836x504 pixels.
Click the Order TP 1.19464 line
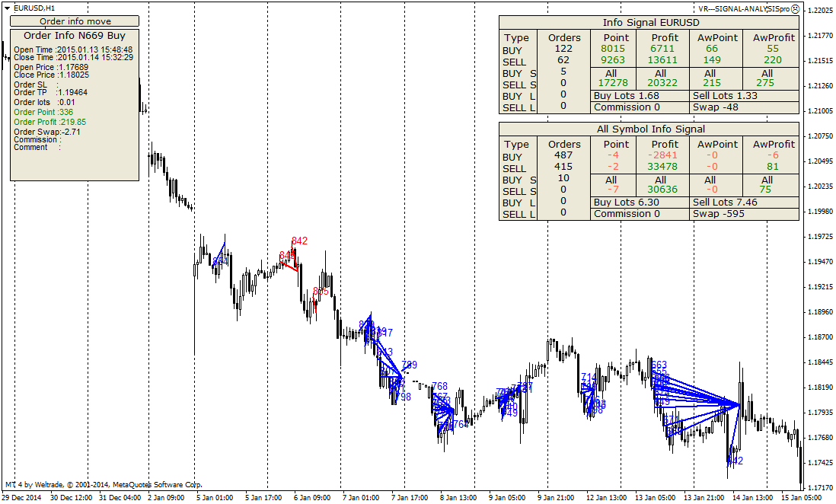(51, 92)
